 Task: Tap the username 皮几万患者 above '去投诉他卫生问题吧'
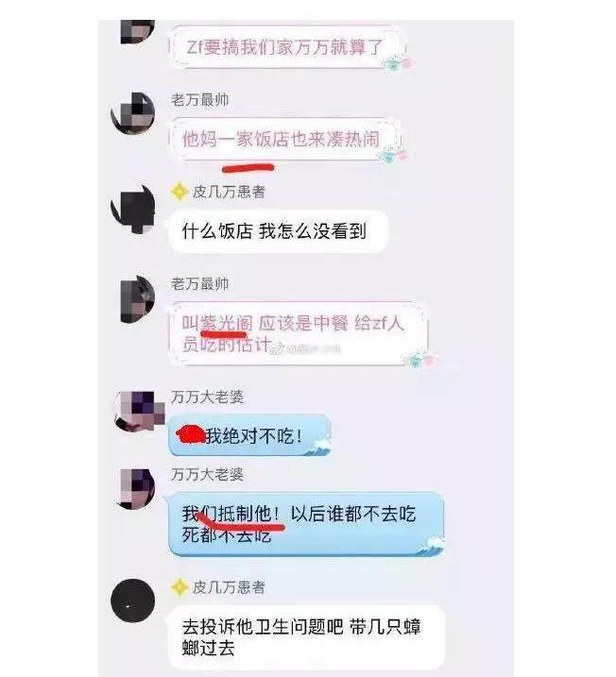pos(229,587)
